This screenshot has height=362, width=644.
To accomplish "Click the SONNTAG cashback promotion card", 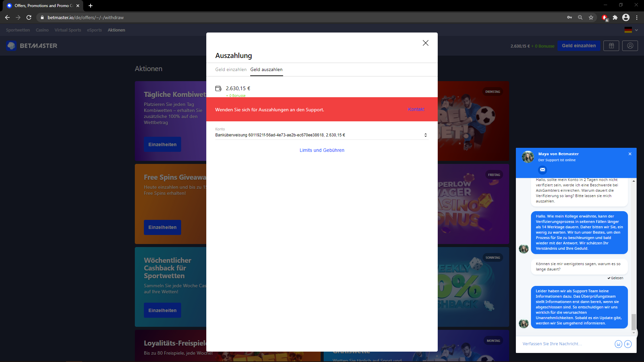I will (473, 287).
